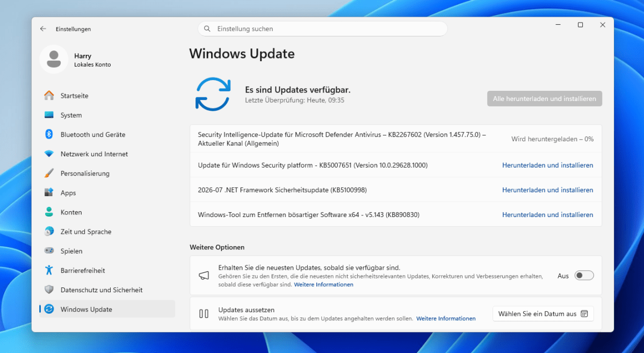Open Weitere Informationen for Updates aussetzen
The image size is (644, 353).
tap(446, 319)
